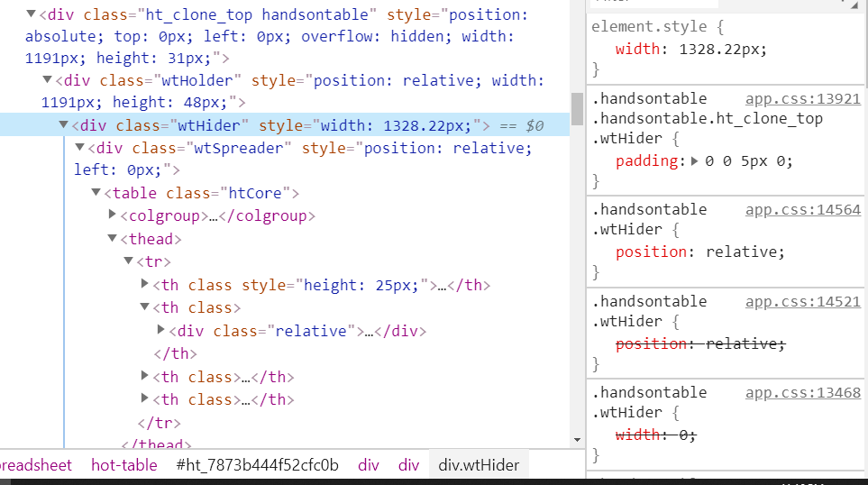The image size is (868, 485).
Task: Expand the padding shorthand triangle
Action: click(695, 161)
